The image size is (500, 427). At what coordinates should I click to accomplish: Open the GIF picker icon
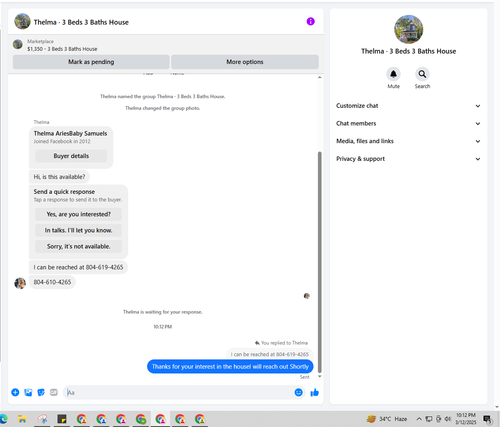click(x=54, y=392)
